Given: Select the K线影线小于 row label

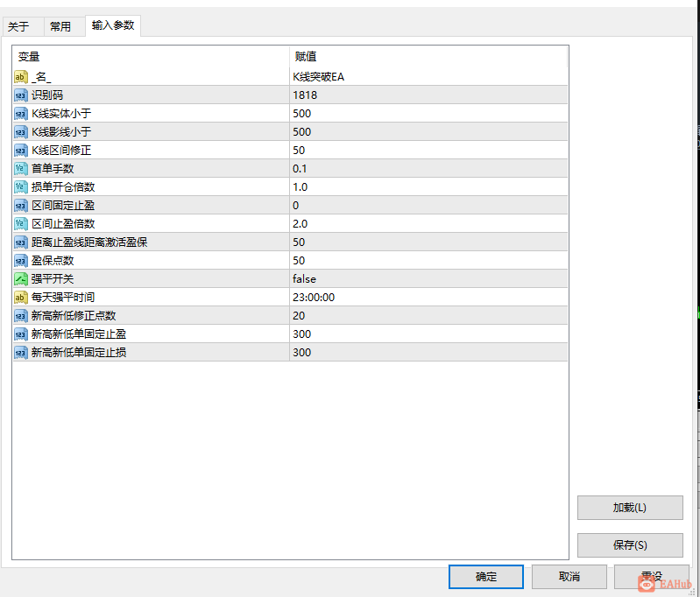Looking at the screenshot, I should point(61,131).
